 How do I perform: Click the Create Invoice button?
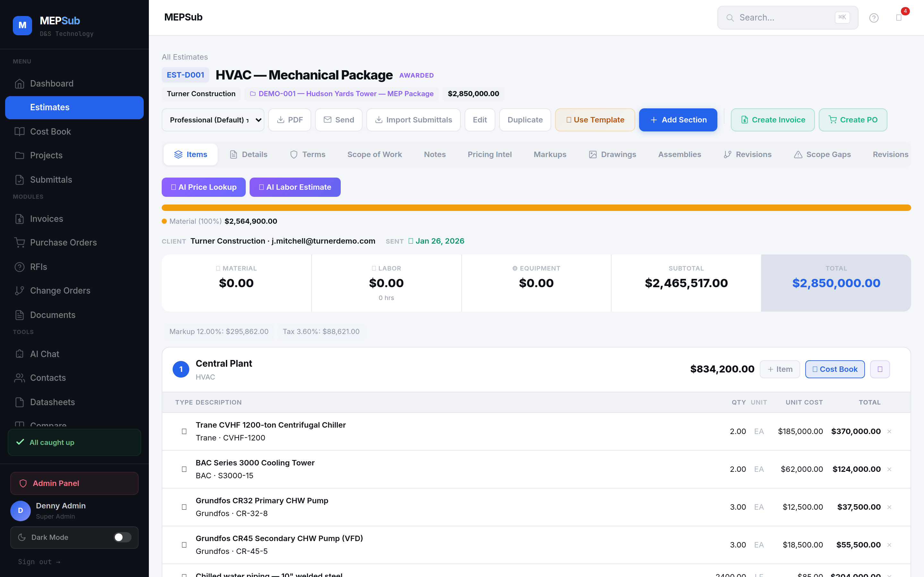point(773,120)
